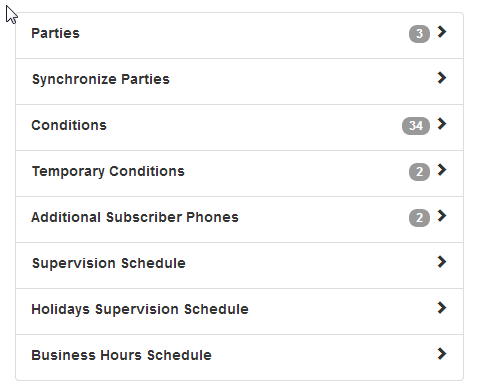The height and width of the screenshot is (389, 484).
Task: Click the Temporary Conditions badge showing 2
Action: point(419,172)
